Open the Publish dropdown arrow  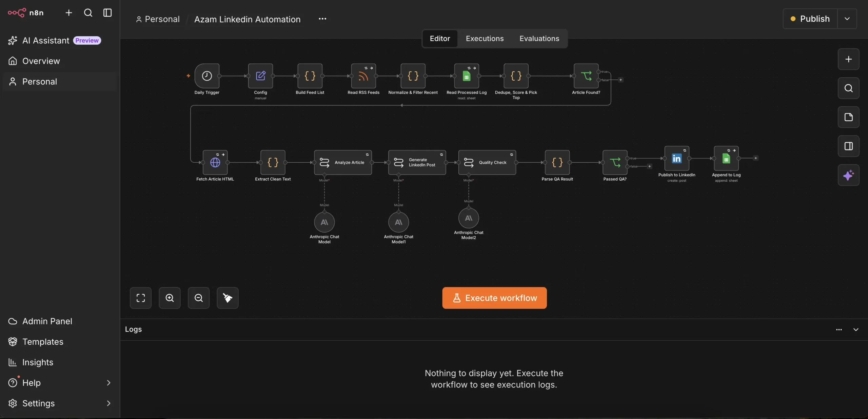[847, 19]
